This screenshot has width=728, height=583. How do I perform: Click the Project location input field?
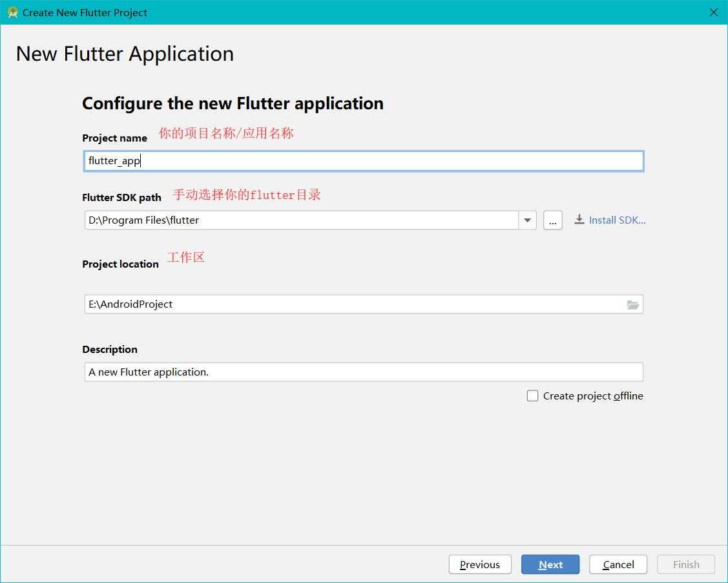364,304
